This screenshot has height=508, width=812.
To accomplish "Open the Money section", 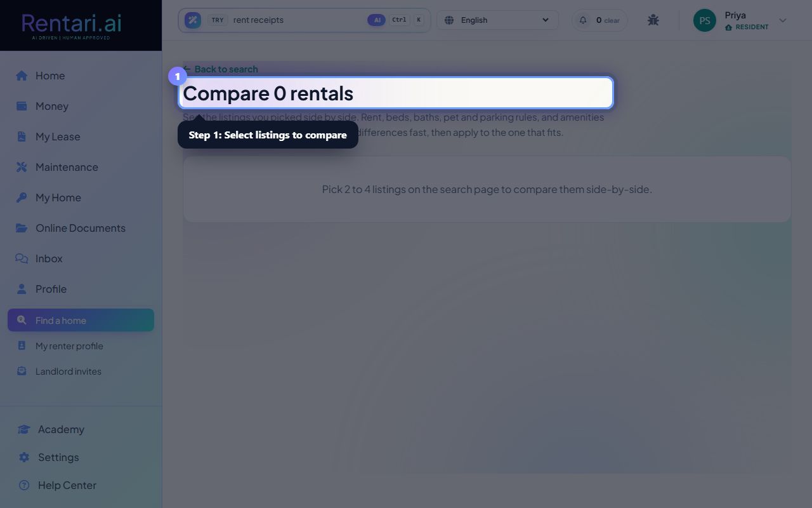I will click(x=81, y=106).
